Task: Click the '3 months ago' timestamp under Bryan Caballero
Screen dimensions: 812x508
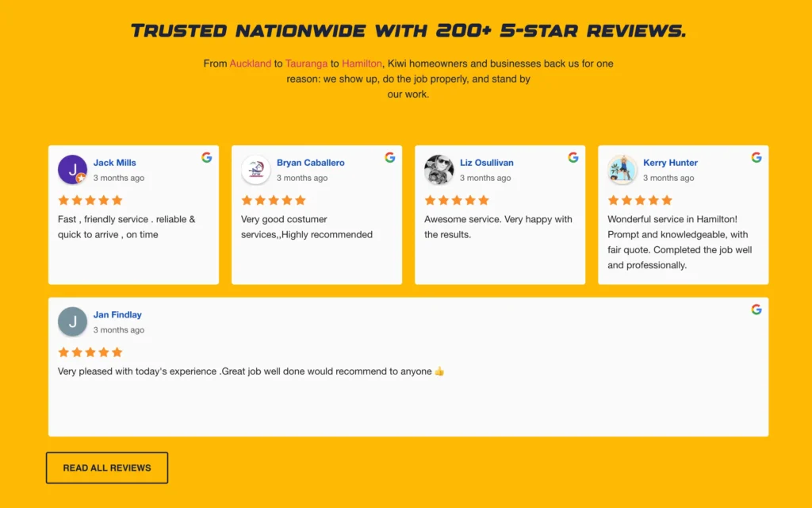Action: coord(302,178)
